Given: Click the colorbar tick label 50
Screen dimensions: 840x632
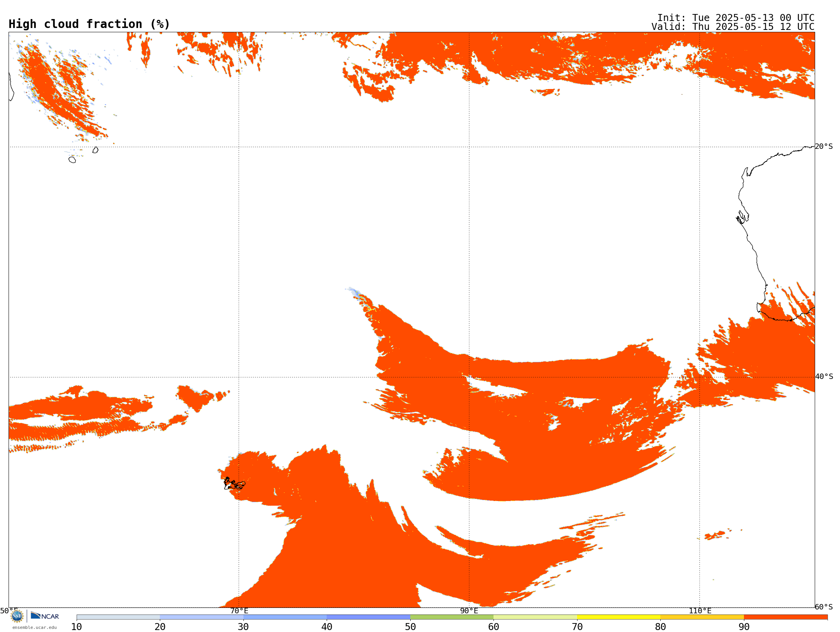Looking at the screenshot, I should 410,627.
